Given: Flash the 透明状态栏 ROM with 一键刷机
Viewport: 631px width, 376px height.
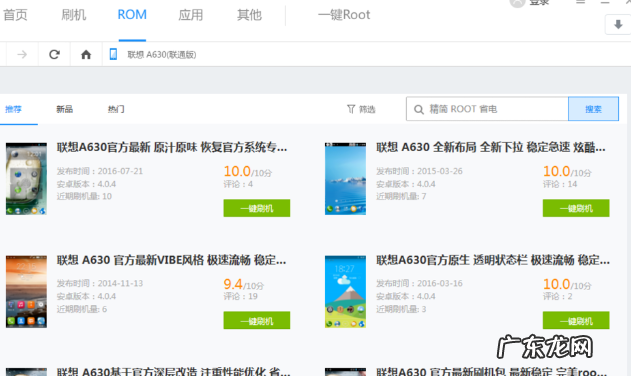Looking at the screenshot, I should click(576, 320).
